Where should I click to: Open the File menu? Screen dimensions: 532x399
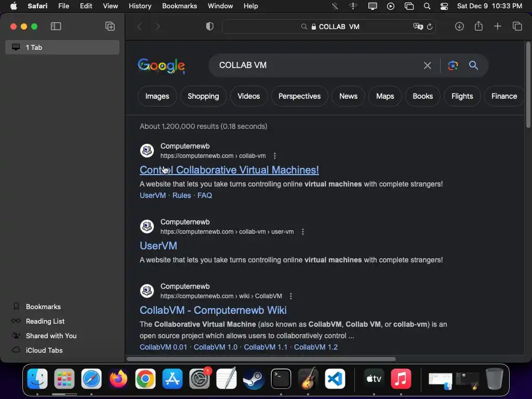coord(63,6)
